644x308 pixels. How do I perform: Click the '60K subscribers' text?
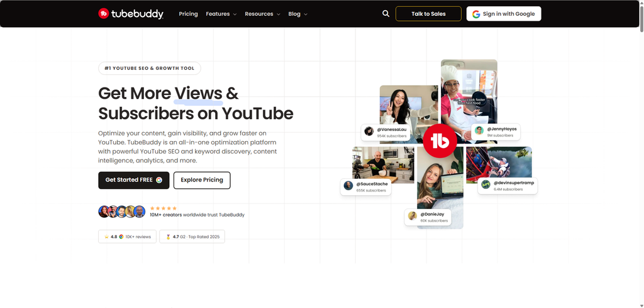pos(434,221)
